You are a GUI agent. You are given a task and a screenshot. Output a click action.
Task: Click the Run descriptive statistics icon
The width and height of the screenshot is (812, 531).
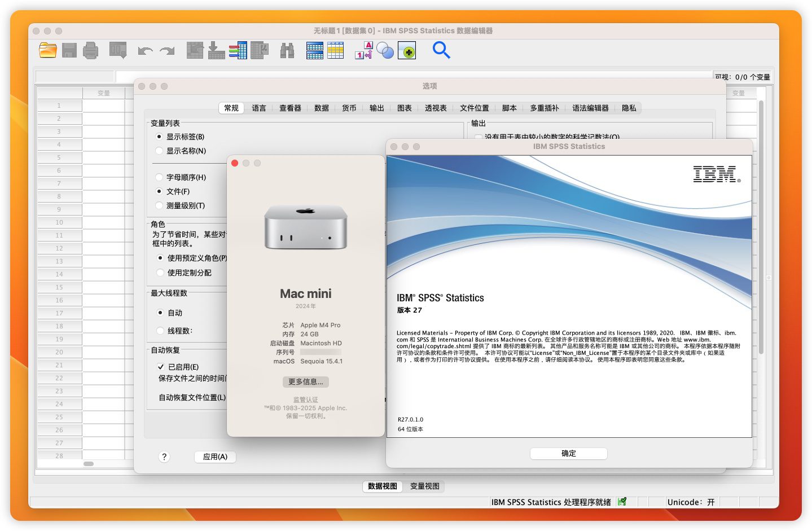click(260, 50)
